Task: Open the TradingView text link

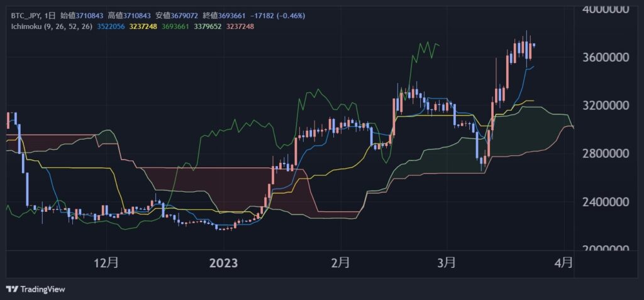Action: tap(42, 289)
